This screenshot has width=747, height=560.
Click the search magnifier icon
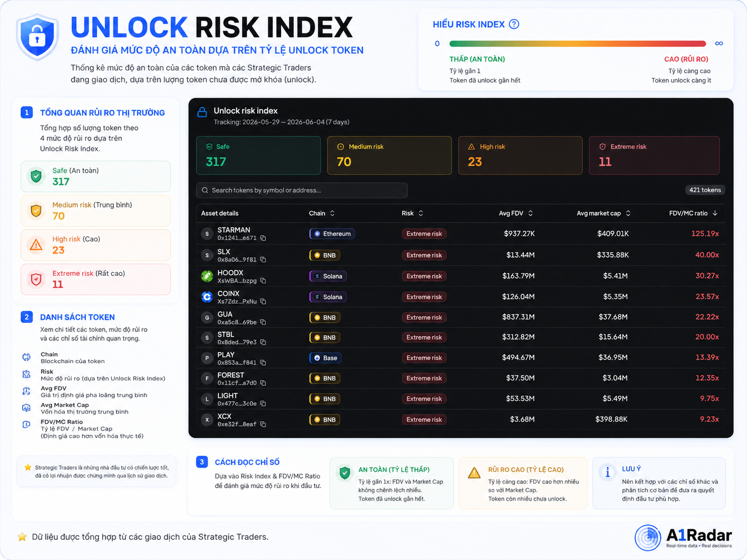coord(205,190)
